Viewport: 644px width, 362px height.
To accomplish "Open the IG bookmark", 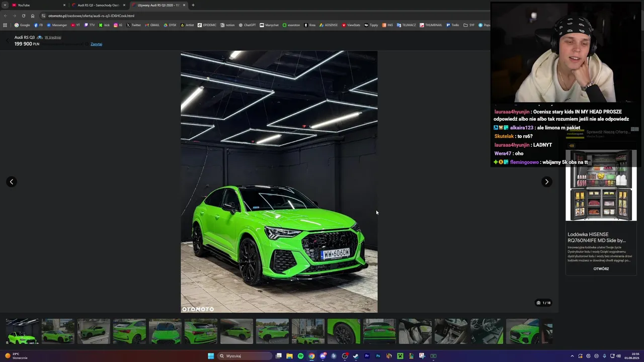I will tap(118, 25).
